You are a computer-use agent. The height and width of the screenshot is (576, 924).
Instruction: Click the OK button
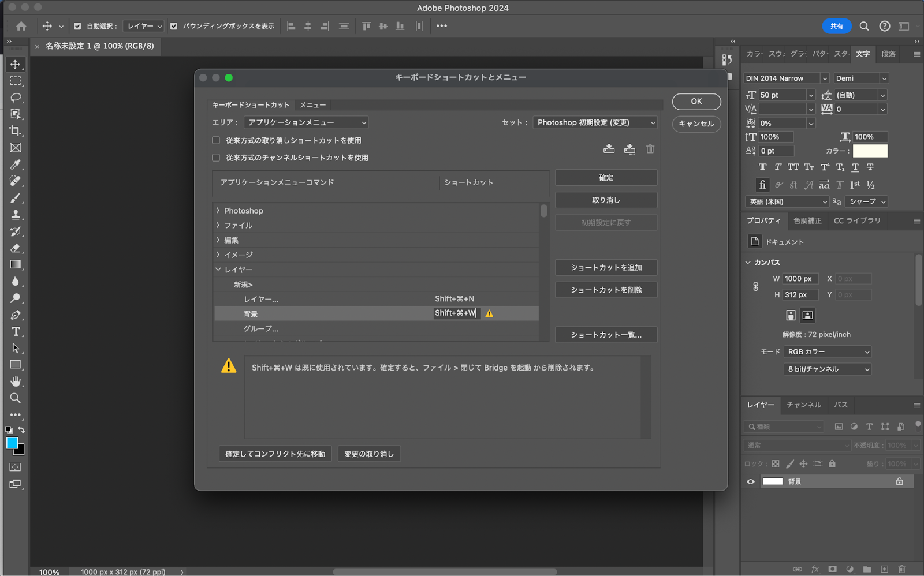pos(696,102)
